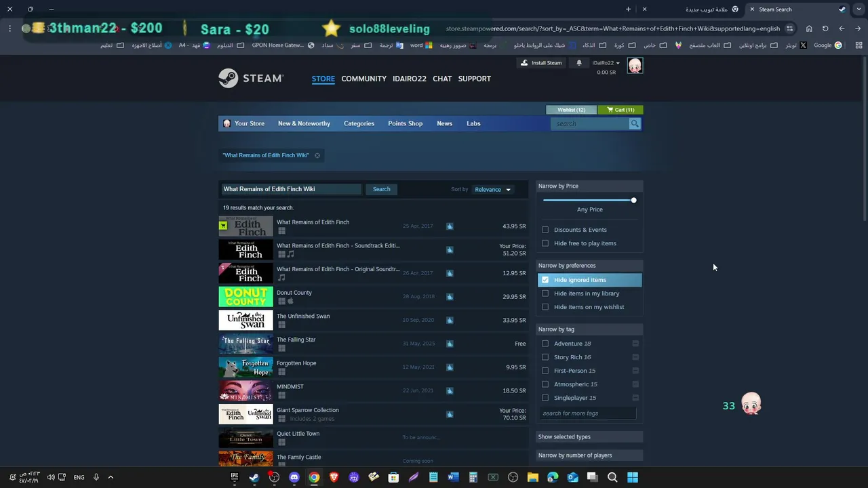
Task: Enable Discounts & Events checkbox
Action: pos(545,230)
